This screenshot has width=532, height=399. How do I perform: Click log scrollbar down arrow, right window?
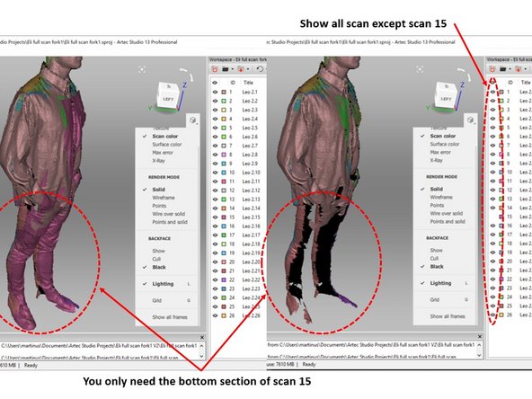tap(479, 355)
